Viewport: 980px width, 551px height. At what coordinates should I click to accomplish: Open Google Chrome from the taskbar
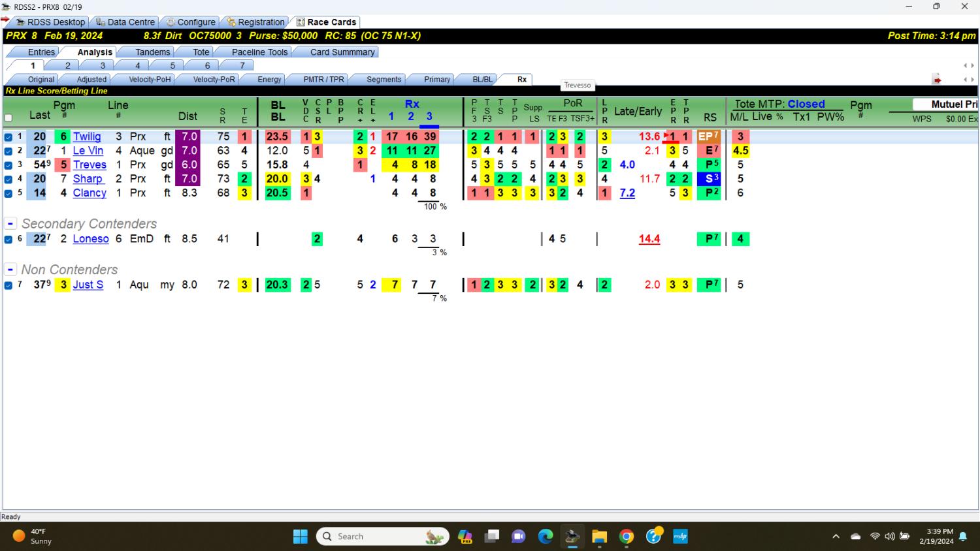pos(627,537)
